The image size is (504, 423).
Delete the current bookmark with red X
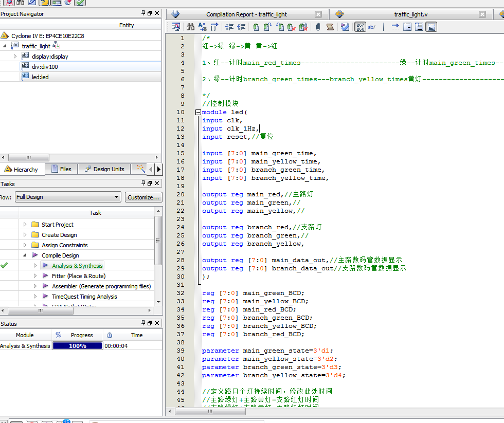point(292,27)
